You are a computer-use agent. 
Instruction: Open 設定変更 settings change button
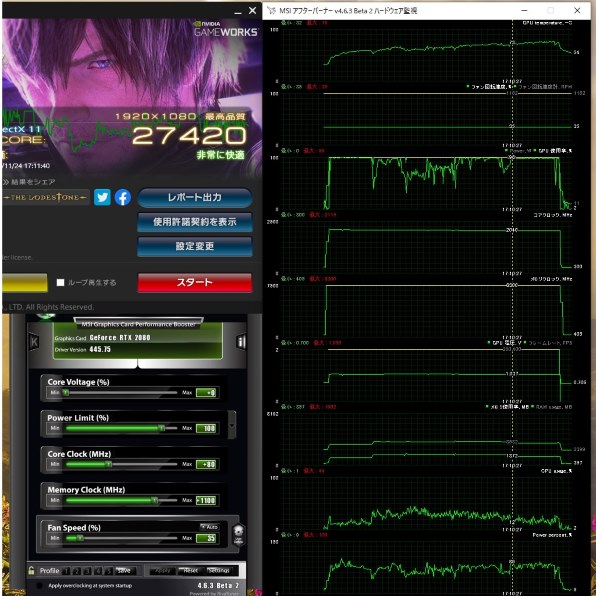(x=195, y=246)
